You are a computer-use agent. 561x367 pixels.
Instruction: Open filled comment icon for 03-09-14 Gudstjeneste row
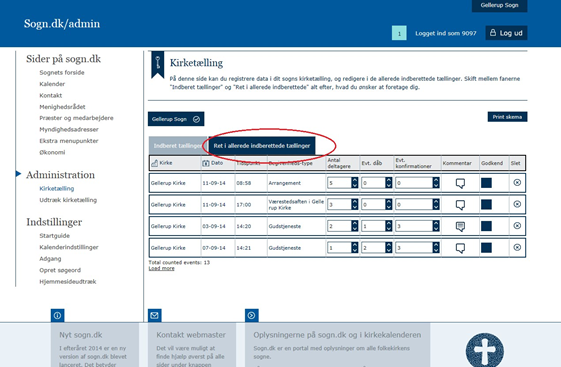tap(460, 226)
